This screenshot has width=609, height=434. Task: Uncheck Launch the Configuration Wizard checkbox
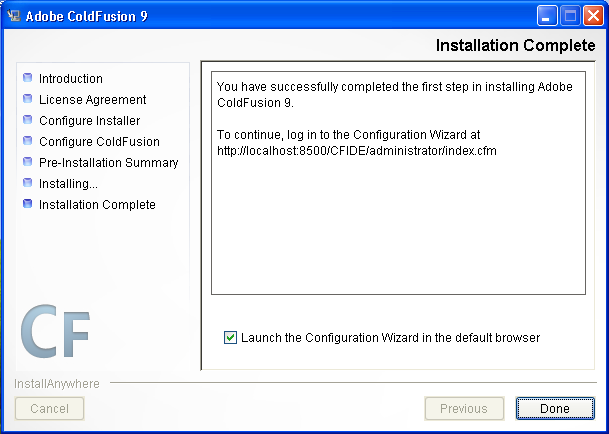coord(230,338)
